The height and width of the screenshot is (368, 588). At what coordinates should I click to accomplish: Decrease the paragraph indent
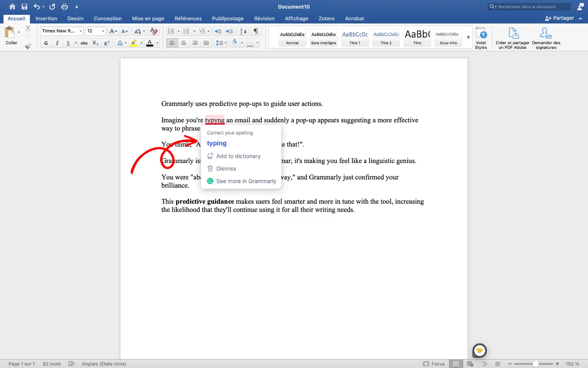(x=218, y=31)
